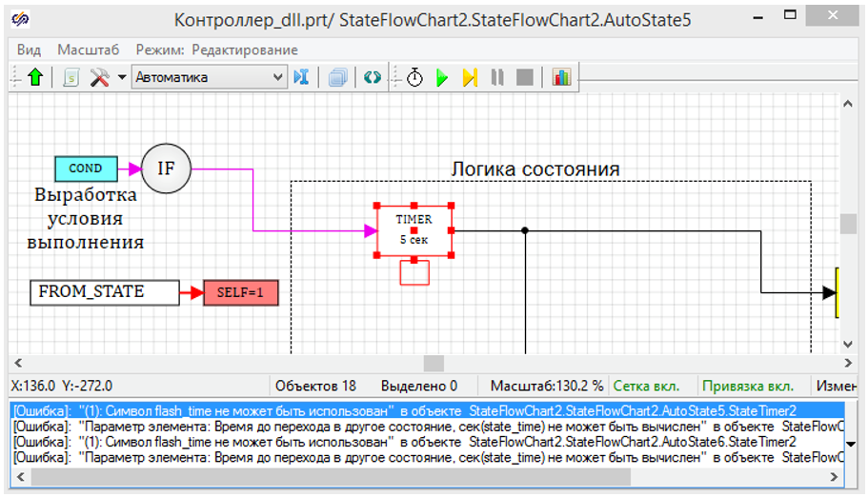The image size is (868, 497).
Task: Minimize the Контроллер_dll.prt window
Action: coord(758,18)
